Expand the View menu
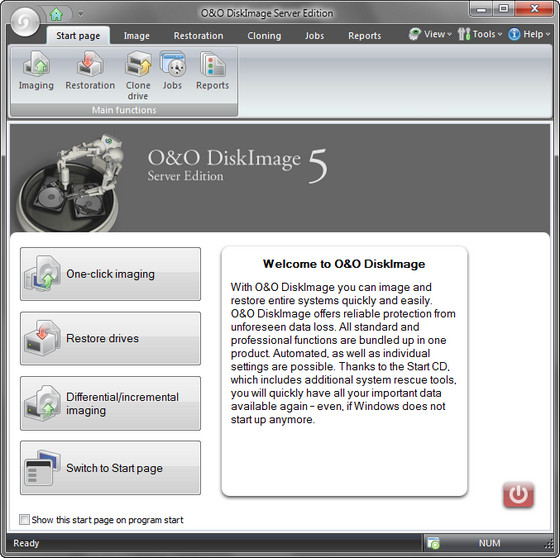 (430, 34)
